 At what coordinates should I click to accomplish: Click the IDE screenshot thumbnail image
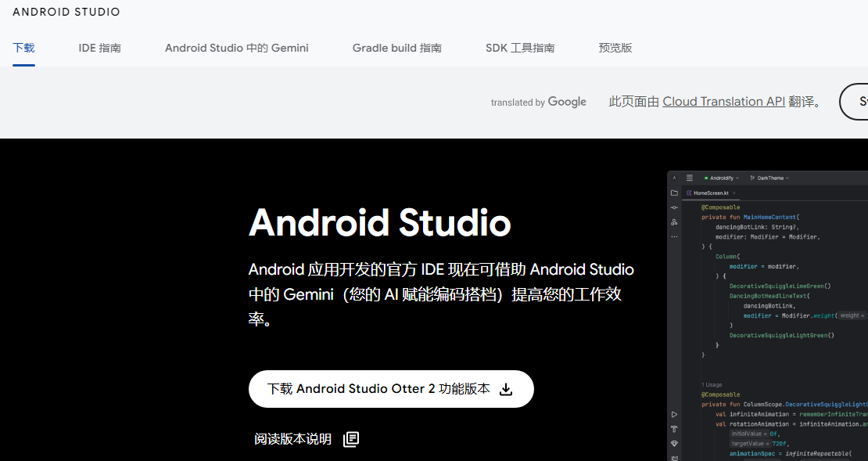coord(767,316)
